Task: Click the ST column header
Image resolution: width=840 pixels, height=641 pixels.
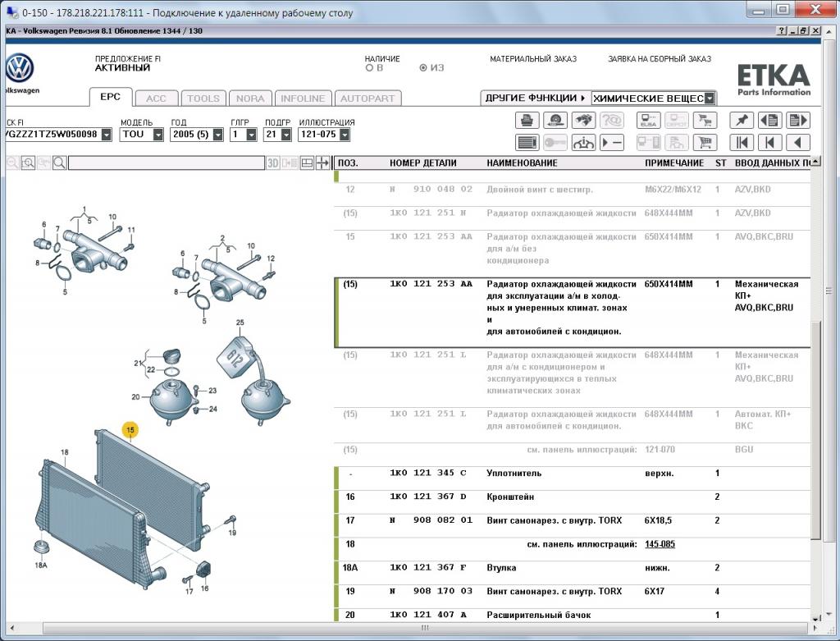Action: (x=721, y=163)
